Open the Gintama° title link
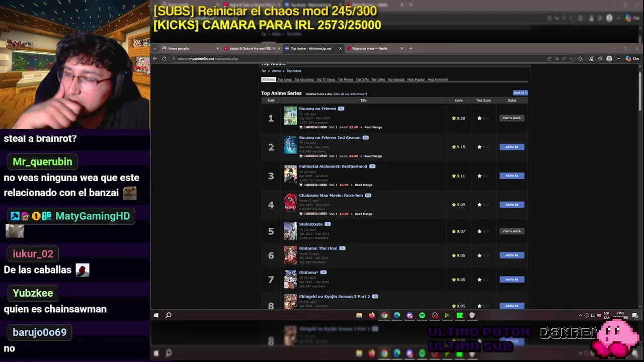This screenshot has width=644, height=362. [309, 273]
